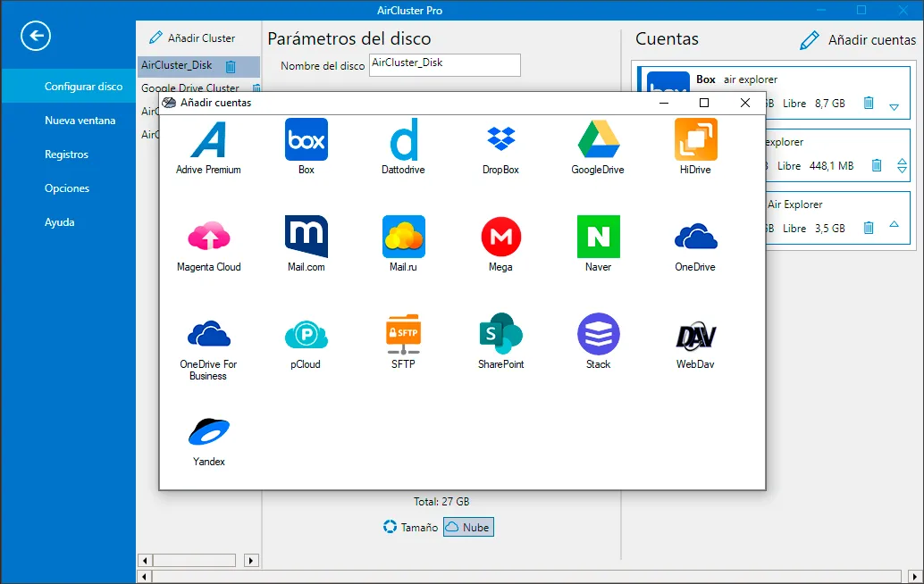Select the OneDrive For Business icon
Viewport: 924px width, 584px height.
(x=208, y=334)
